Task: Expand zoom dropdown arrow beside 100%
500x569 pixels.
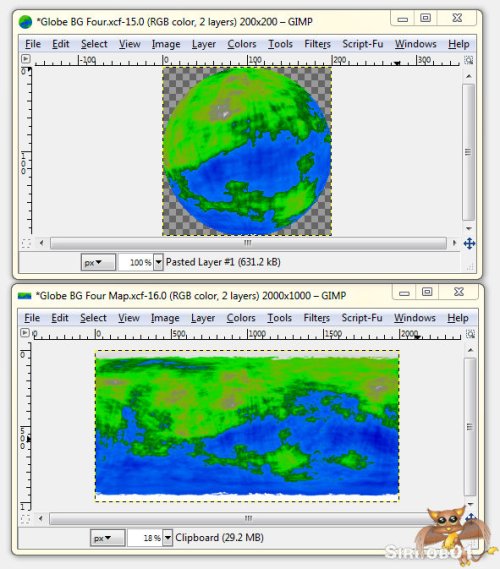Action: (x=158, y=262)
